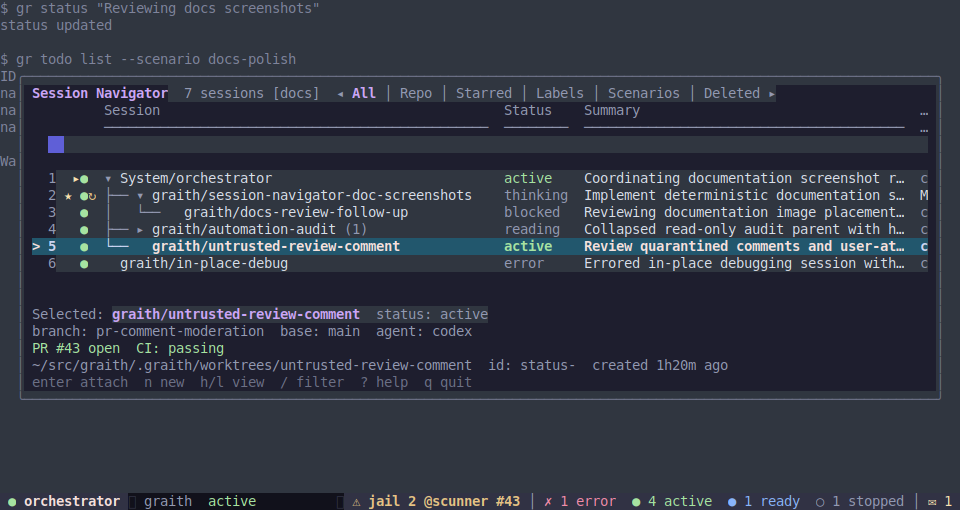Select the graith/in-place-debug session row
Image resolution: width=960 pixels, height=510 pixels.
point(480,263)
